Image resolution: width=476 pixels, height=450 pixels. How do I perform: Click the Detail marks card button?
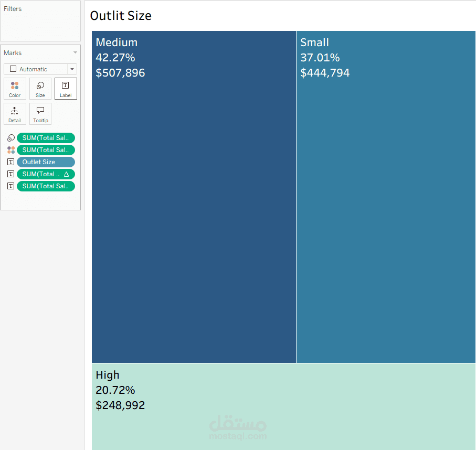pos(15,114)
